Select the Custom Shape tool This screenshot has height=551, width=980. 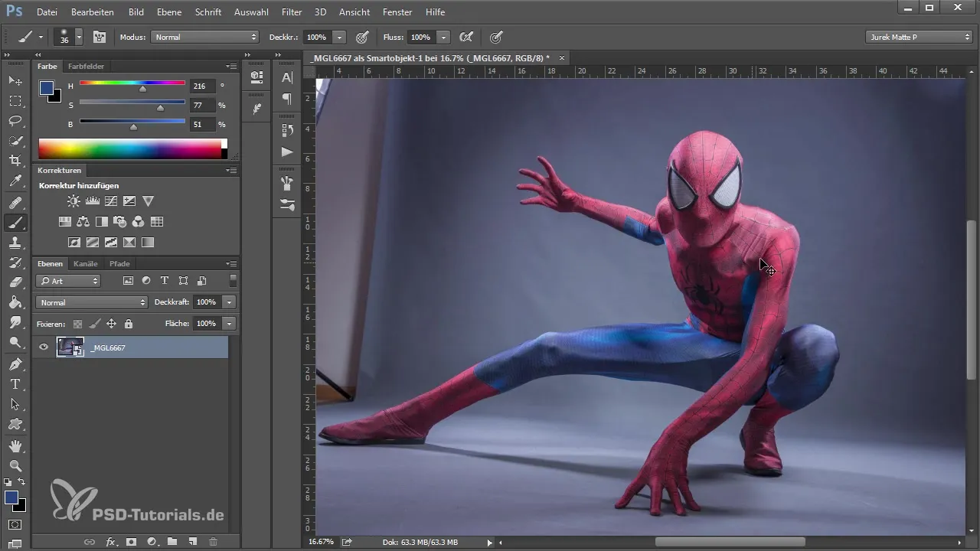(15, 424)
